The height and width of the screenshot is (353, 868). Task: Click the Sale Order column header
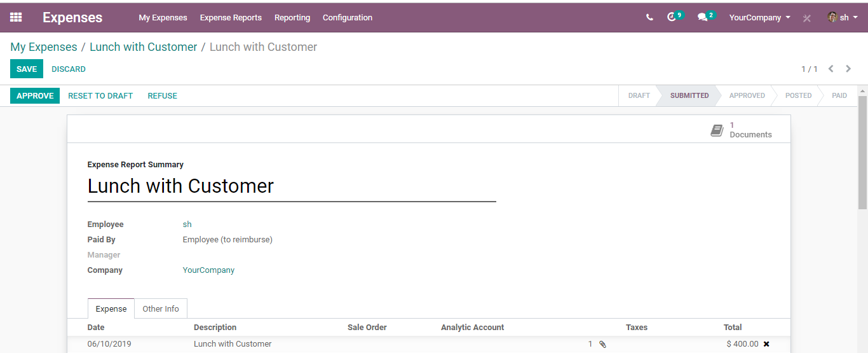tap(367, 328)
